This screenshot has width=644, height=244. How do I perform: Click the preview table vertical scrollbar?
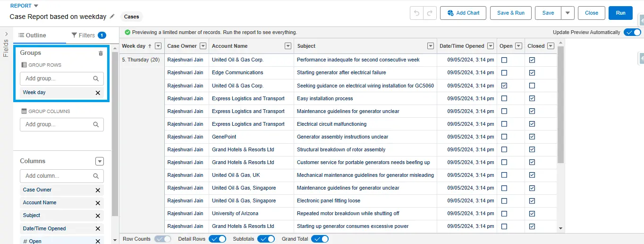click(560, 104)
